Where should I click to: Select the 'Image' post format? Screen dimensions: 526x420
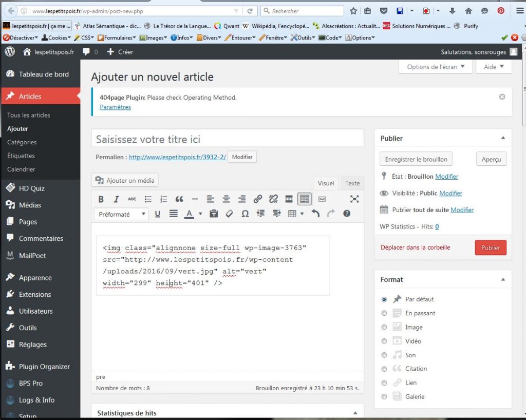(384, 327)
